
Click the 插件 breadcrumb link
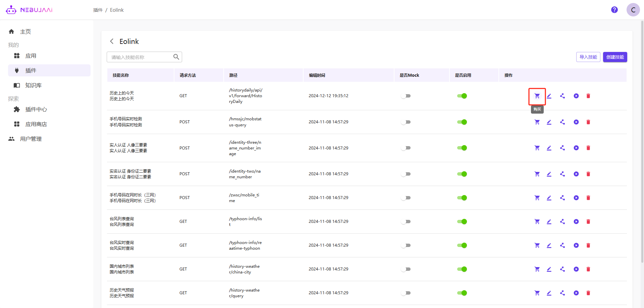pyautogui.click(x=98, y=10)
